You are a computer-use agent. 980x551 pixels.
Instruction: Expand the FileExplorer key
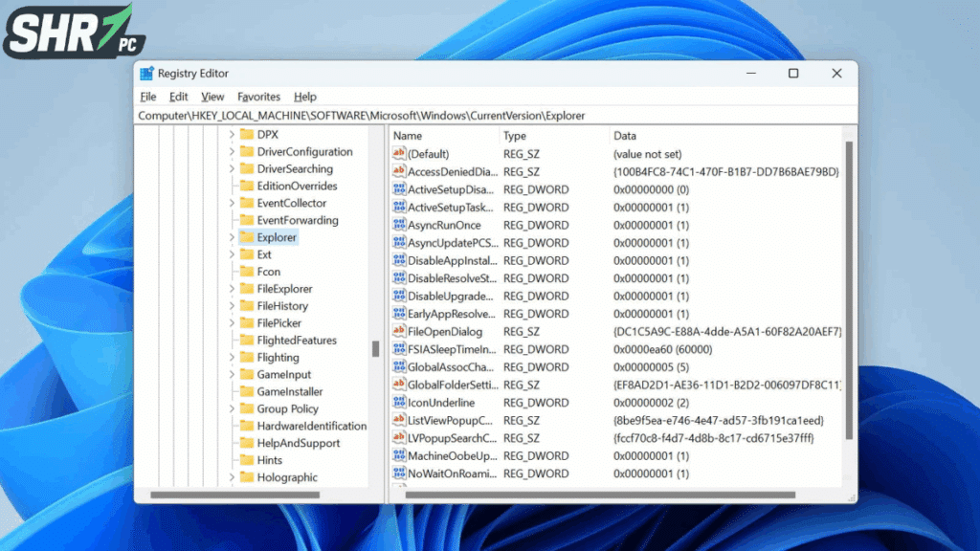(x=232, y=289)
